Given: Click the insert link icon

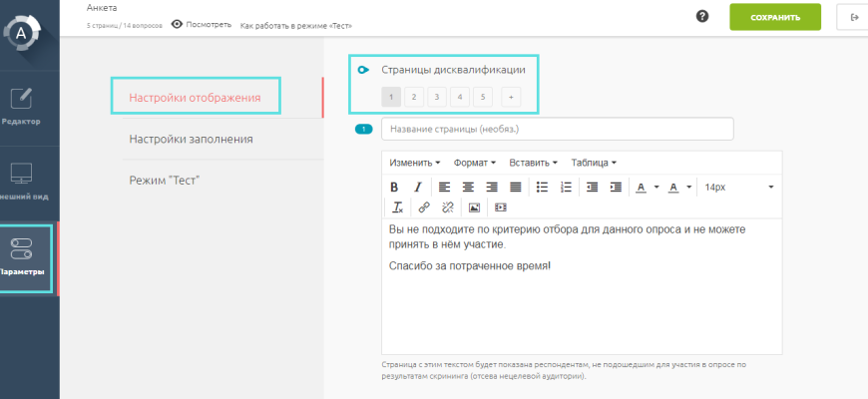Looking at the screenshot, I should pyautogui.click(x=424, y=207).
